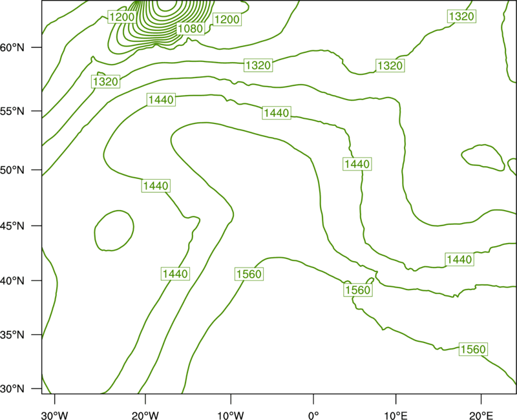Select the 1560 label nearest the 20°E longitude
Viewport: 517px width, 420px height.
[473, 349]
